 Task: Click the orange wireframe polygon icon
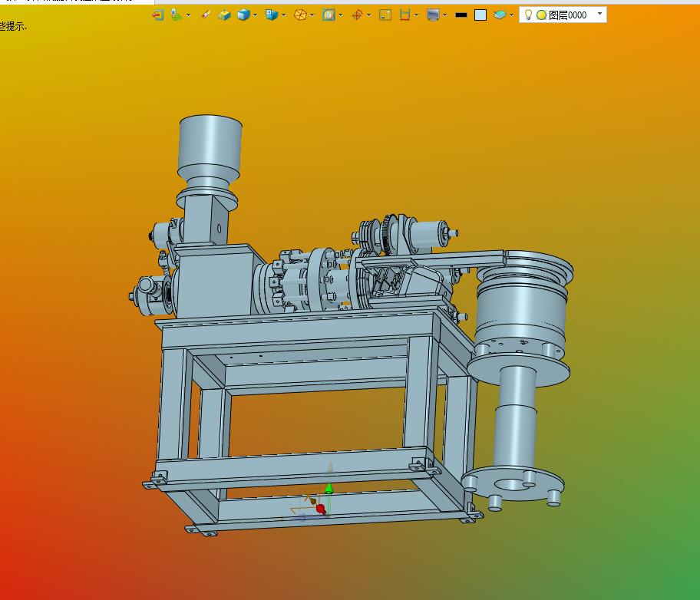tap(300, 15)
